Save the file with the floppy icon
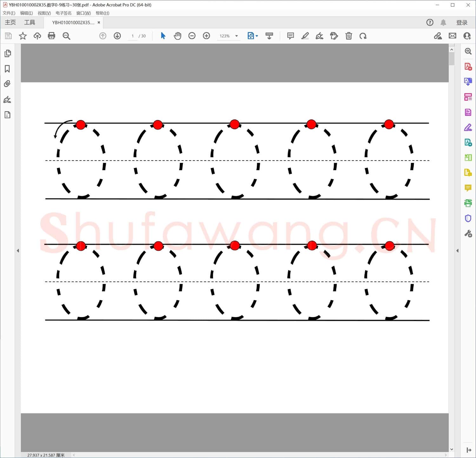The image size is (476, 458). click(x=8, y=36)
